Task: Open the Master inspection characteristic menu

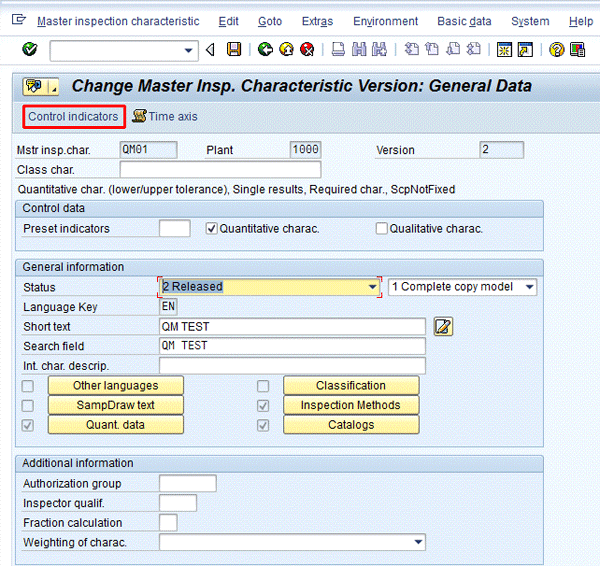Action: [x=118, y=21]
